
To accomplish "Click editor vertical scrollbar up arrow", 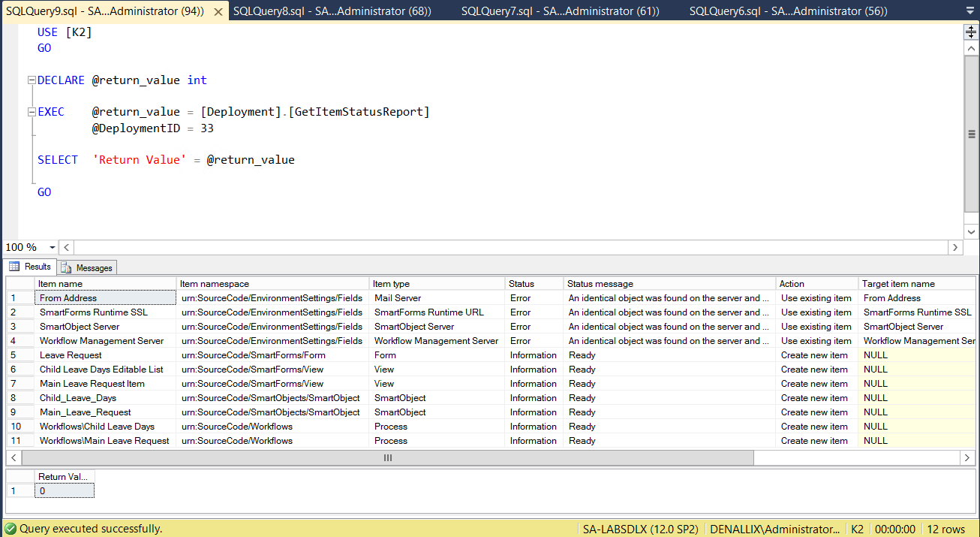I will [971, 49].
